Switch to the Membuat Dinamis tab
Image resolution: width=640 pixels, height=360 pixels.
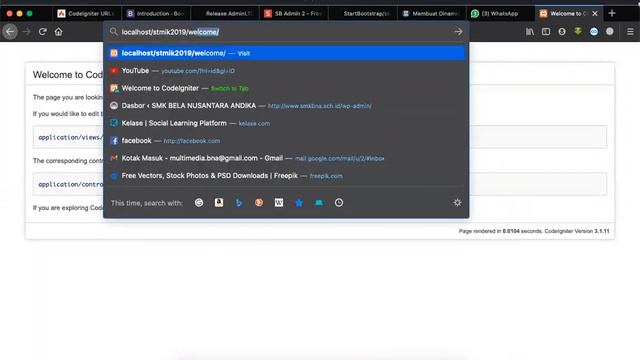click(431, 13)
